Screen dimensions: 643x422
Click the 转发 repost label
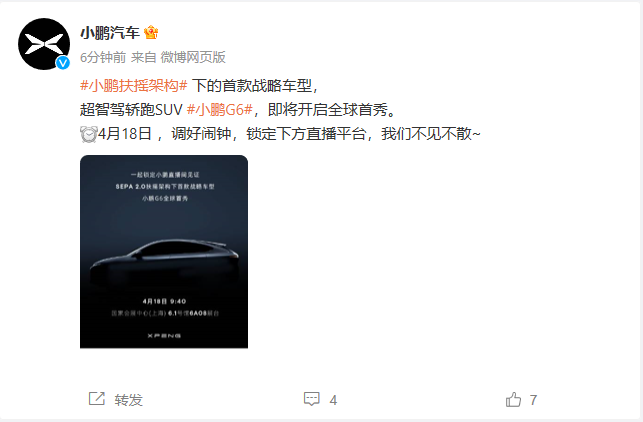click(x=129, y=400)
